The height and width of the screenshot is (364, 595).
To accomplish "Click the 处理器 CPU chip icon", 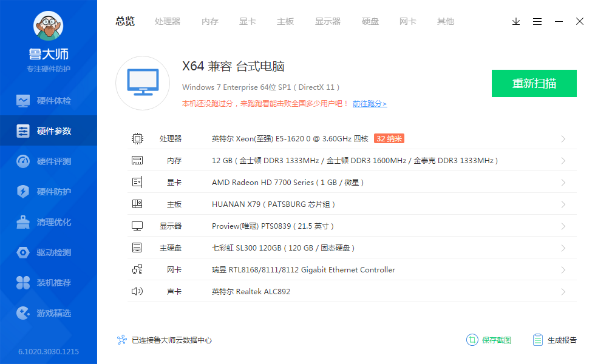I will [x=137, y=138].
